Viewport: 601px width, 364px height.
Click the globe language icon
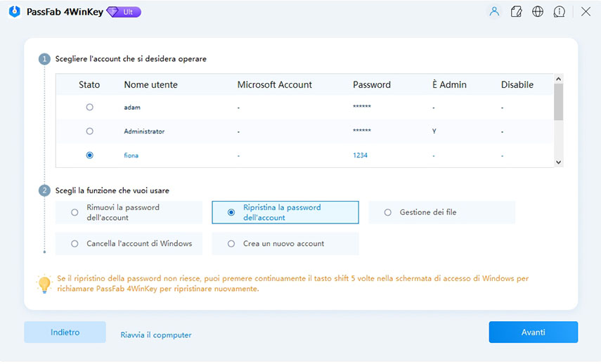point(538,12)
